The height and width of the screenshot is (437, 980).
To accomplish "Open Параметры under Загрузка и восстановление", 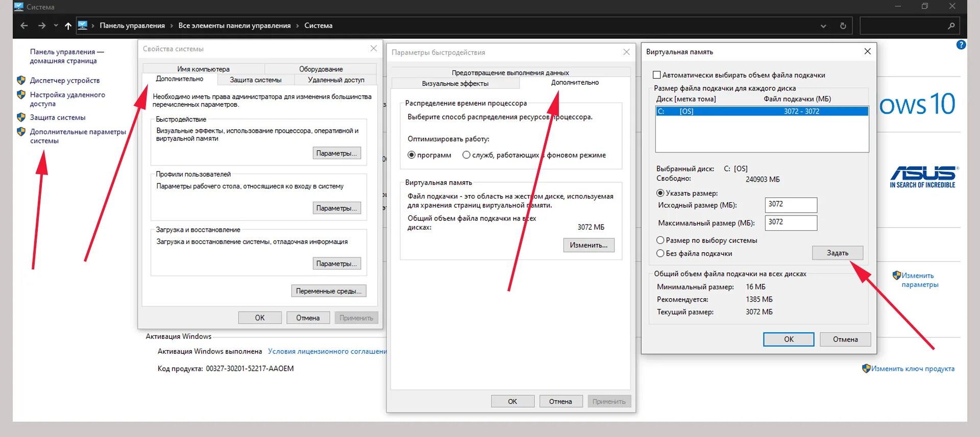I will point(336,263).
